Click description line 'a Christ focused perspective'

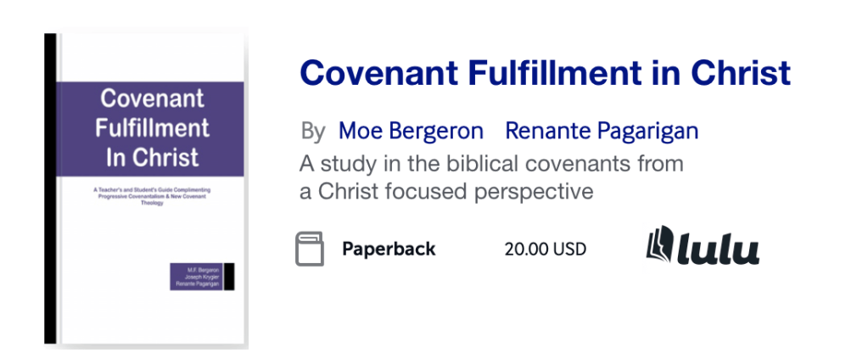point(446,192)
